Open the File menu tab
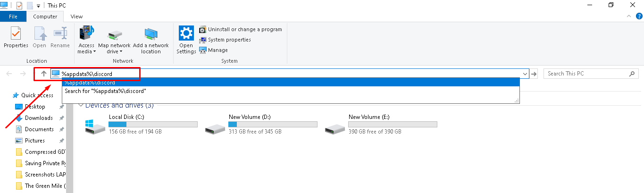Screen dimensions: 644x193 (13, 17)
